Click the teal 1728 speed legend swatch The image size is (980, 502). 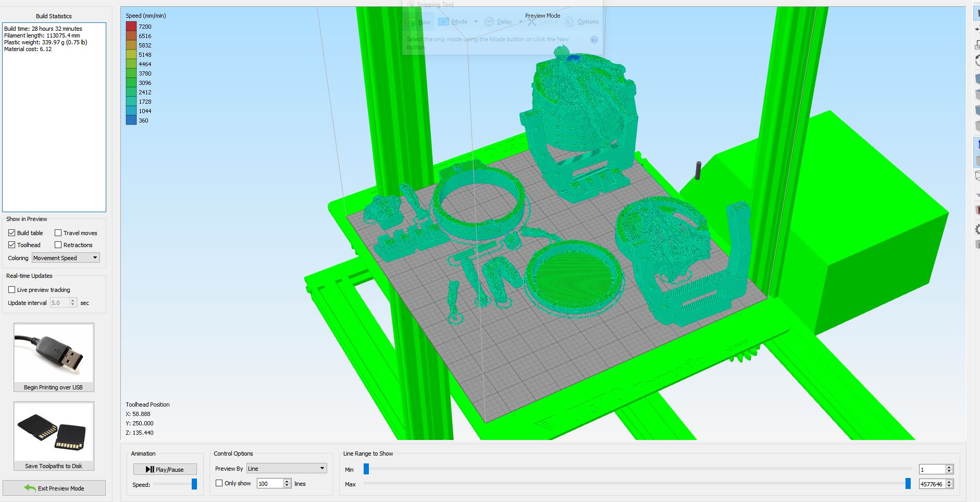point(131,102)
